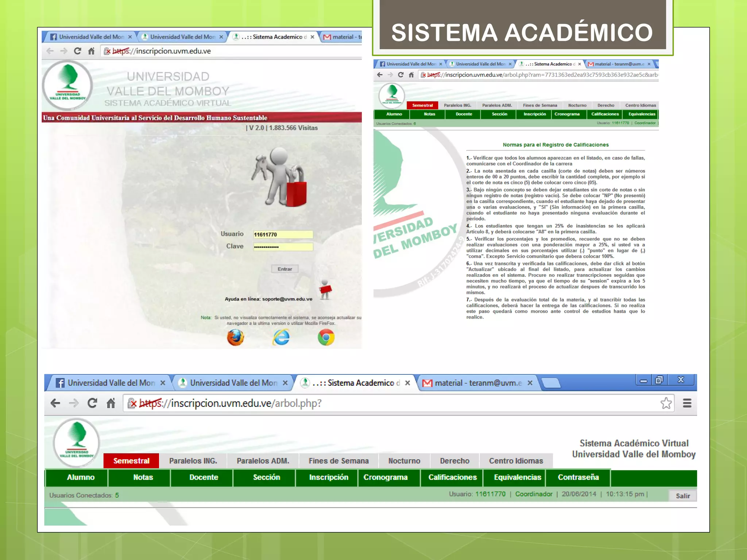Open Chrome hamburger menu in bottom browser
Screen dimensions: 747x560
(x=687, y=403)
